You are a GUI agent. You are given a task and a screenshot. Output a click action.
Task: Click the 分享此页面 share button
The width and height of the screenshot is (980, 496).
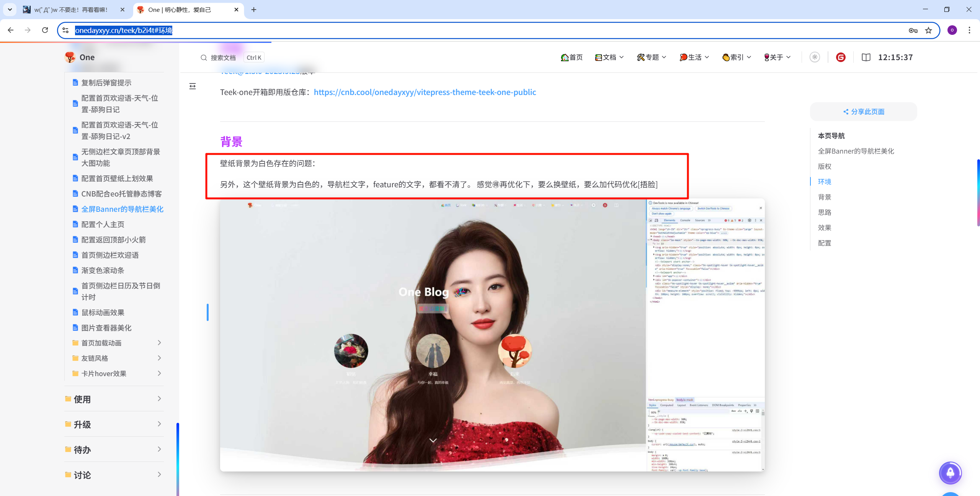coord(864,112)
